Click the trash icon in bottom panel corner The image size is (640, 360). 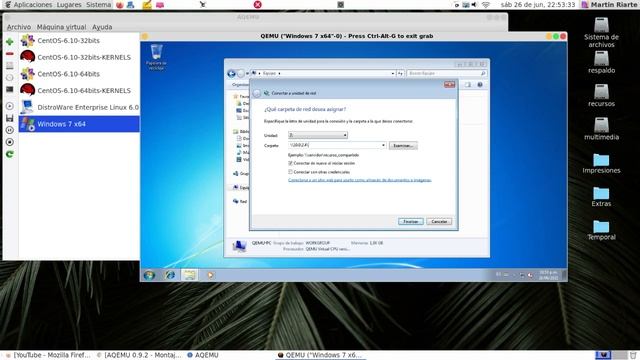[x=633, y=355]
